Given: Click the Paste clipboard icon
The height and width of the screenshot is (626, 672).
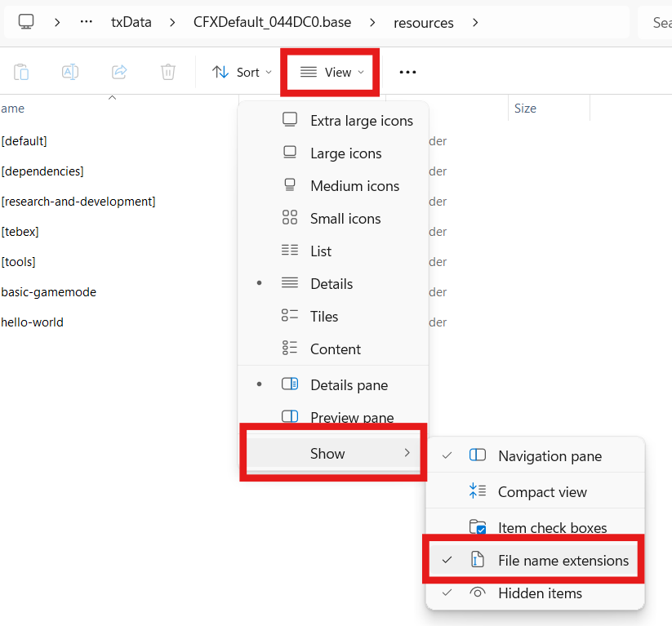Looking at the screenshot, I should click(x=21, y=72).
